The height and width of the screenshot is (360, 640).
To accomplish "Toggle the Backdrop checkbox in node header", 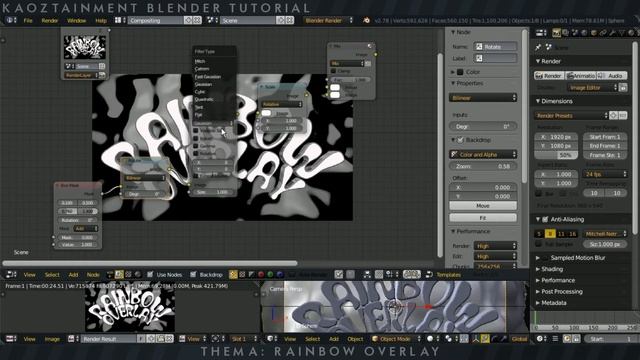I will (193, 275).
